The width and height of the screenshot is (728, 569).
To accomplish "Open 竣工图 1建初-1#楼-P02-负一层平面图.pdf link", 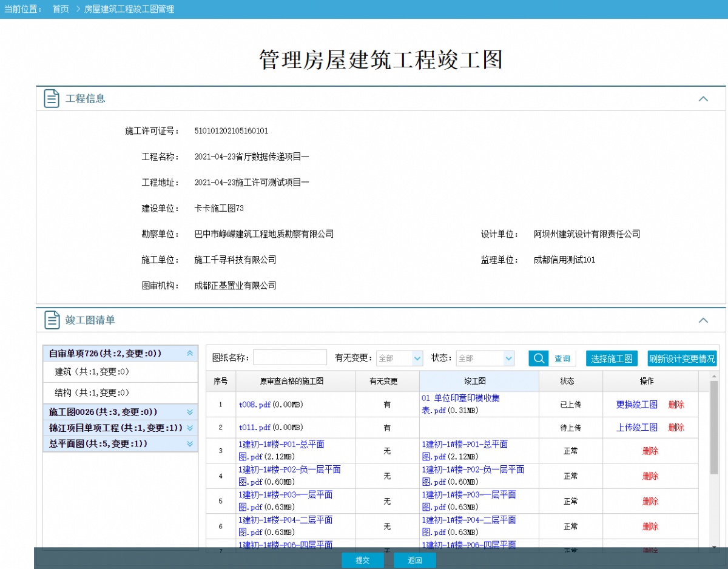I will point(473,476).
